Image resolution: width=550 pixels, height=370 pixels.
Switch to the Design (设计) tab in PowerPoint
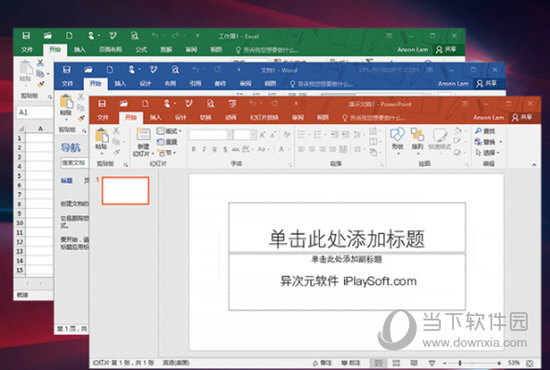click(x=181, y=117)
